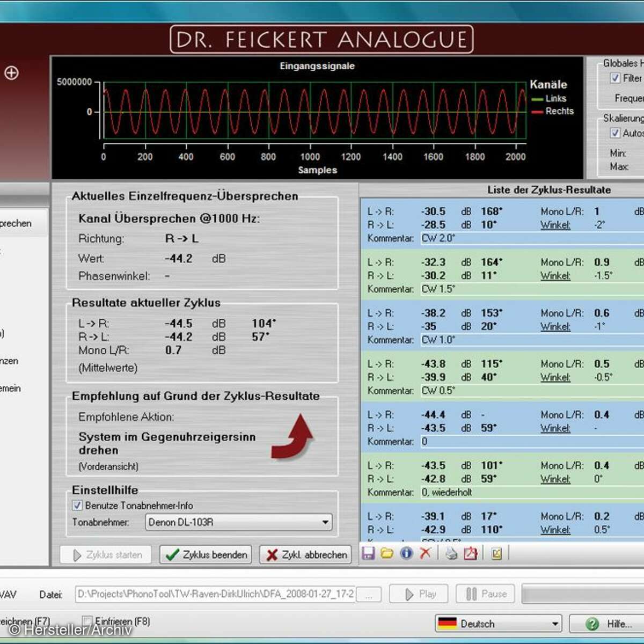Click the chart export icon in toolbar
644x644 pixels.
tap(496, 553)
